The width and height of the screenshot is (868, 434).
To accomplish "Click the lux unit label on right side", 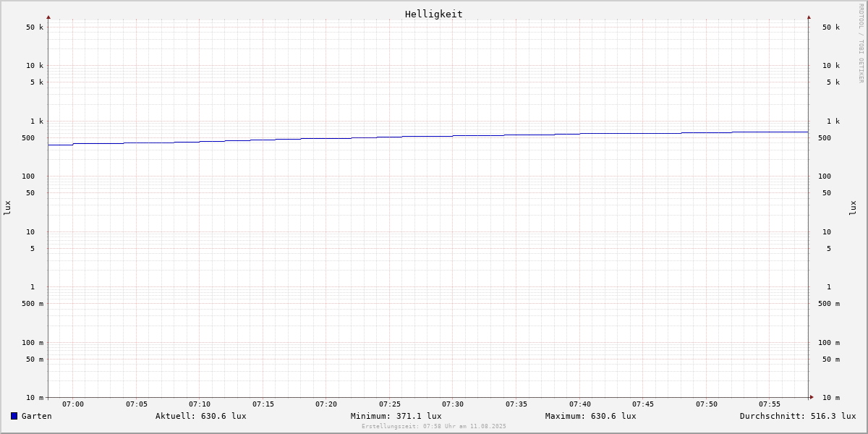I will (x=853, y=208).
